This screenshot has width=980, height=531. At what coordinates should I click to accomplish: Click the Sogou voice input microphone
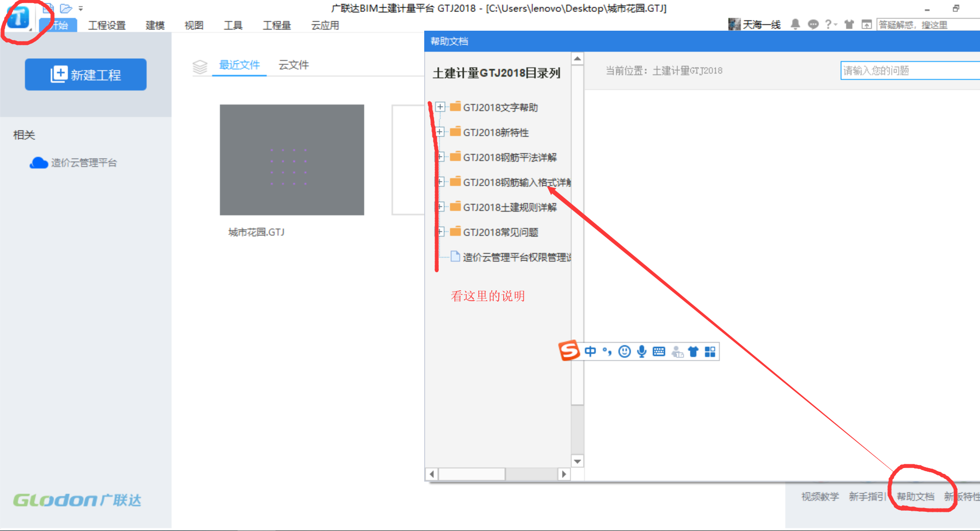(x=642, y=352)
